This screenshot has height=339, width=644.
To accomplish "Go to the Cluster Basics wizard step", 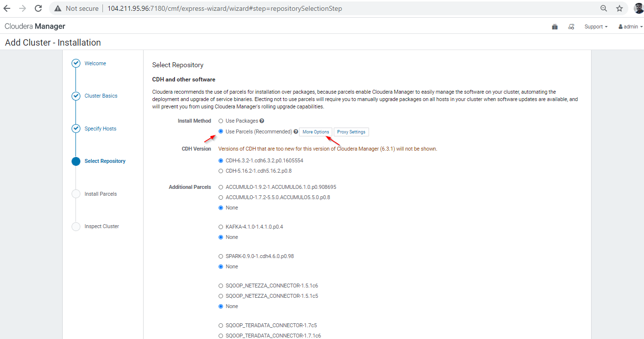I will pos(101,96).
